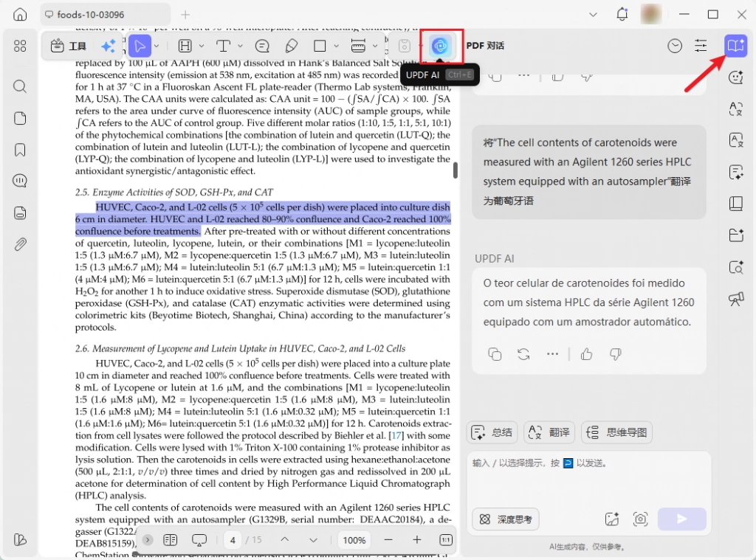Image resolution: width=756 pixels, height=560 pixels.
Task: Zoom out with the minus button
Action: 388,540
